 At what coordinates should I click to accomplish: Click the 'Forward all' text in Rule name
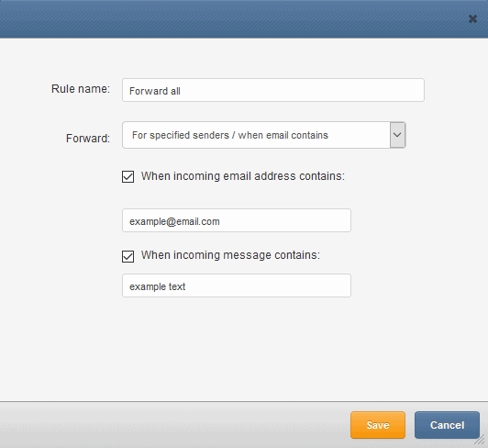tap(155, 91)
